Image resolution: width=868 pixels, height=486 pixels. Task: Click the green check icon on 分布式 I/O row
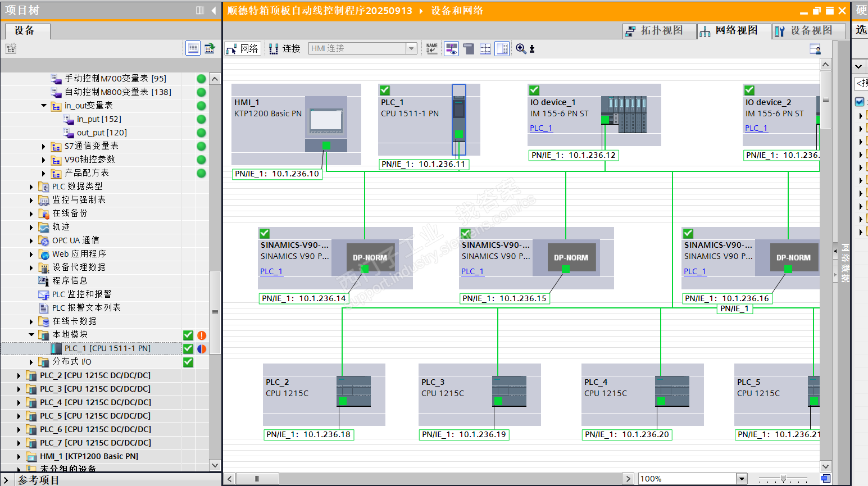pos(188,362)
